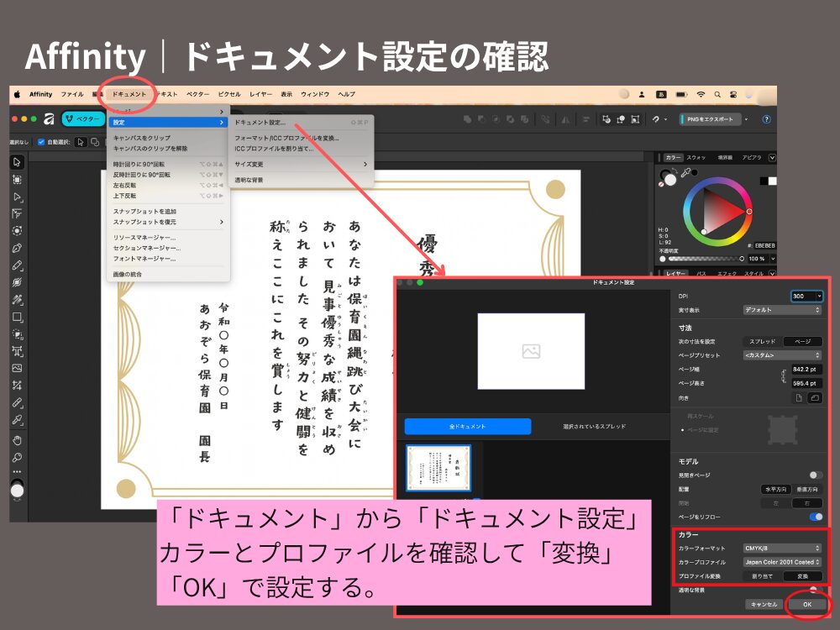
Task: Open macOS Control Center icon
Action: [733, 94]
